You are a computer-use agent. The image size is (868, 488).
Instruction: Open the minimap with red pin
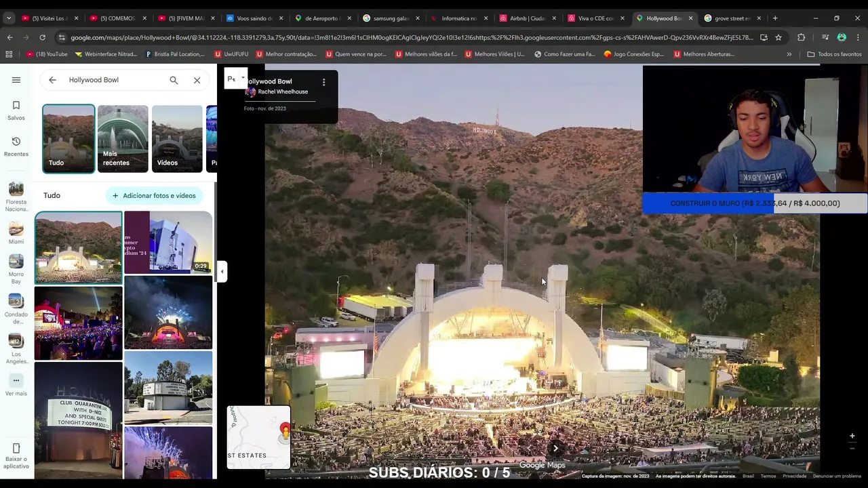pyautogui.click(x=258, y=437)
